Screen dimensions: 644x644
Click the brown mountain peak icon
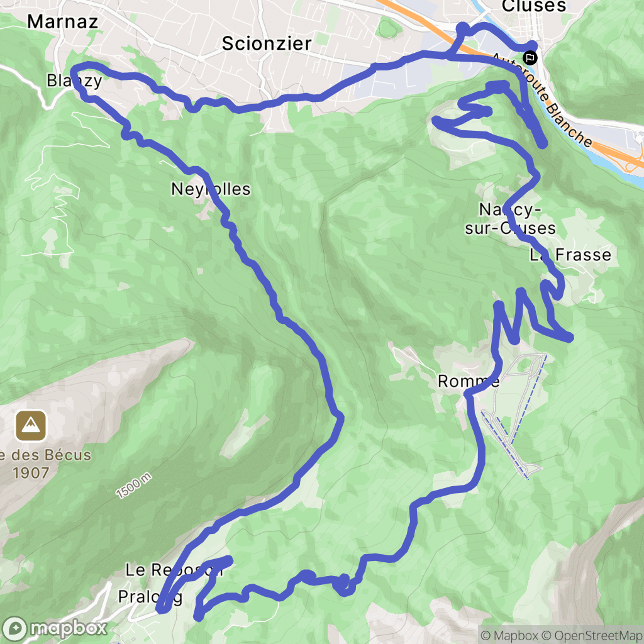(x=31, y=426)
